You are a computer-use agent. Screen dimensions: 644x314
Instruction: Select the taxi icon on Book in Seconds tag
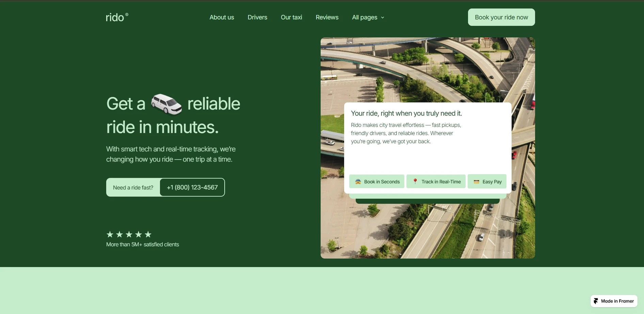pos(358,181)
